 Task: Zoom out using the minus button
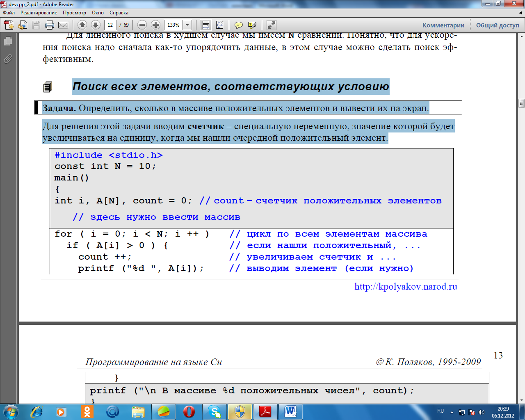pyautogui.click(x=142, y=25)
